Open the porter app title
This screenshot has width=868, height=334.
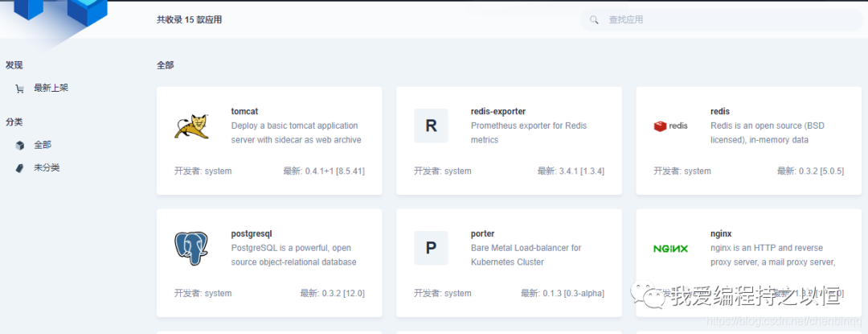[x=483, y=233]
